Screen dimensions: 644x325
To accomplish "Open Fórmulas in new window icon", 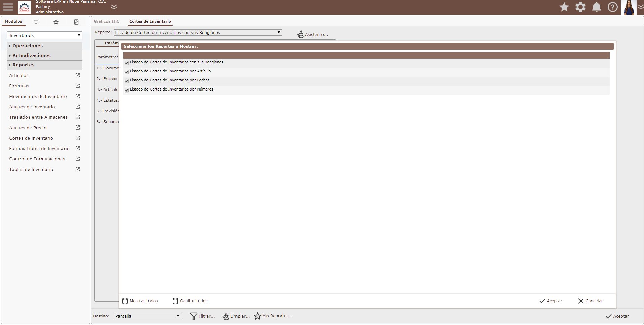I will [78, 86].
